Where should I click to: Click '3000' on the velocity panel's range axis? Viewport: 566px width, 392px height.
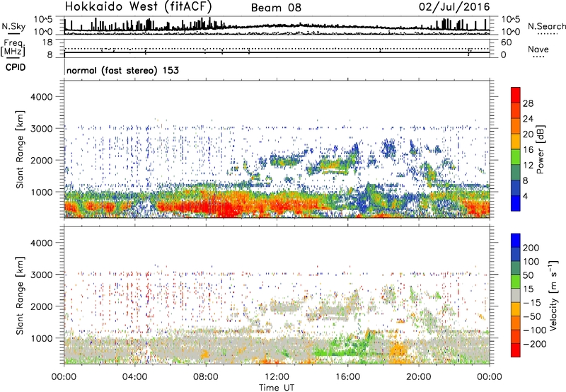click(42, 275)
